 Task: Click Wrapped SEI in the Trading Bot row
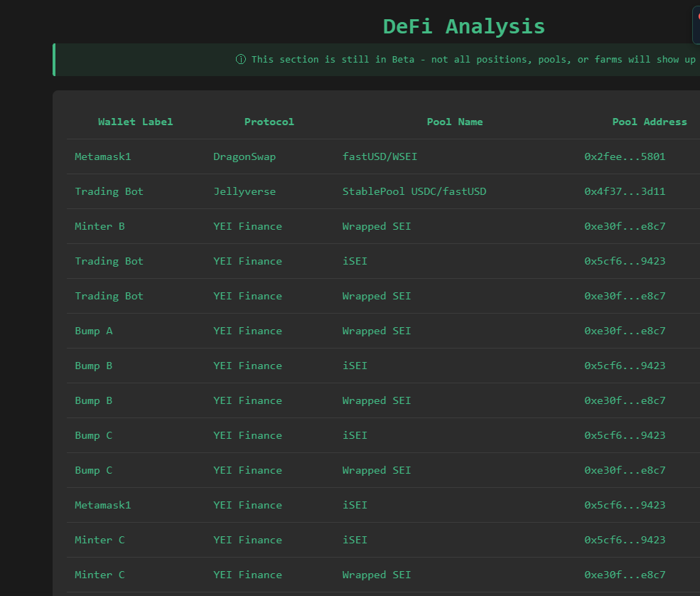click(x=377, y=296)
